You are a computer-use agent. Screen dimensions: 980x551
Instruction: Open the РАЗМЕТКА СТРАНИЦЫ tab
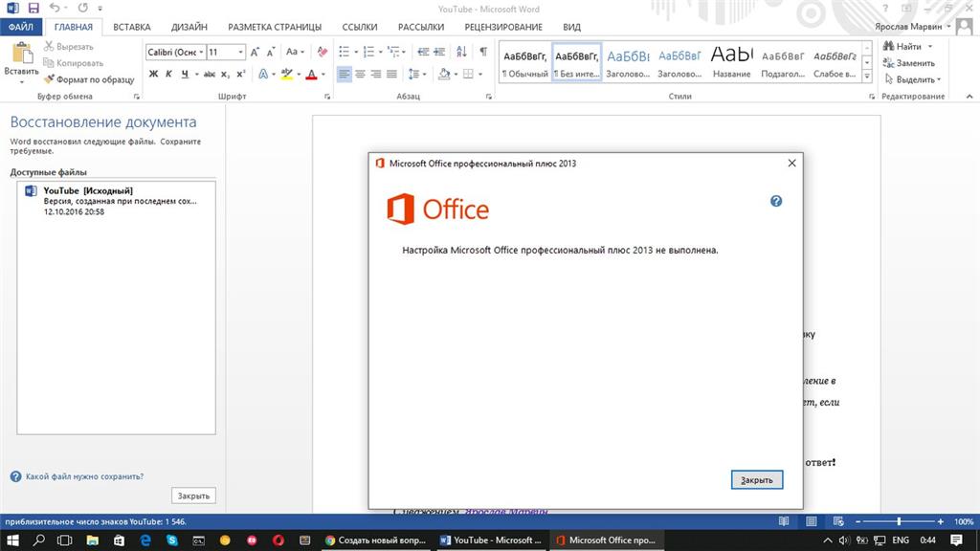pos(275,27)
